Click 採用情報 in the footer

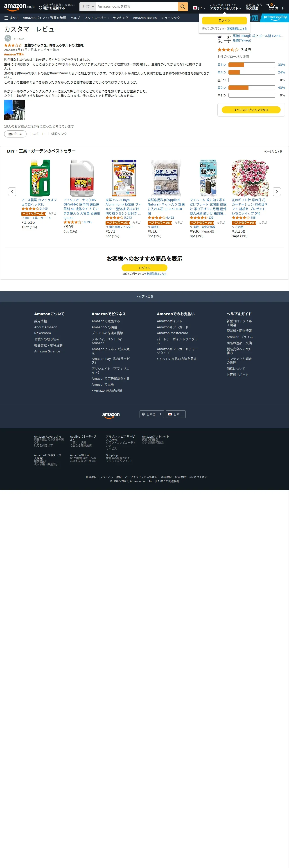[x=40, y=322]
